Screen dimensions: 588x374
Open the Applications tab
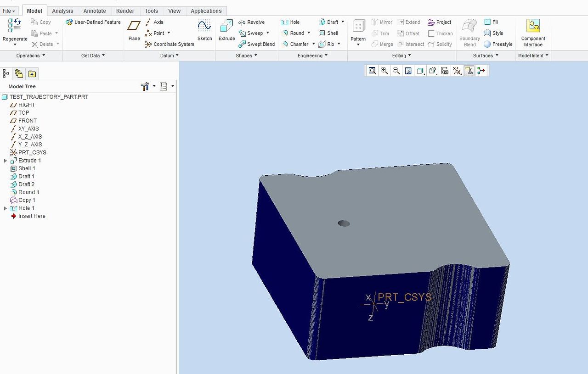pos(206,11)
